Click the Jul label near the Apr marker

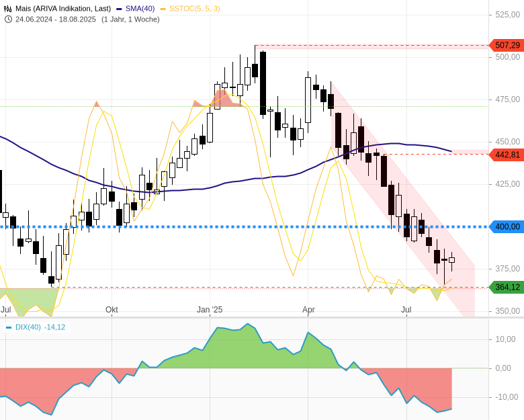point(406,310)
